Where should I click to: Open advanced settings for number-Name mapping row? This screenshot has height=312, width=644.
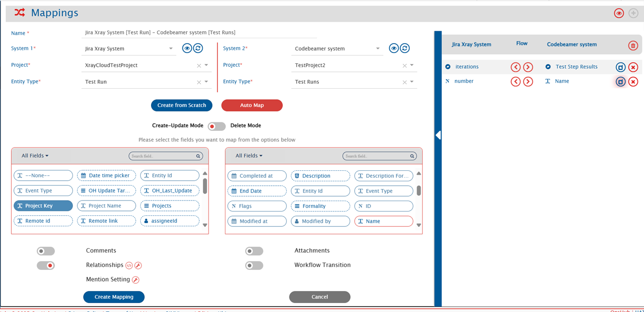click(620, 82)
